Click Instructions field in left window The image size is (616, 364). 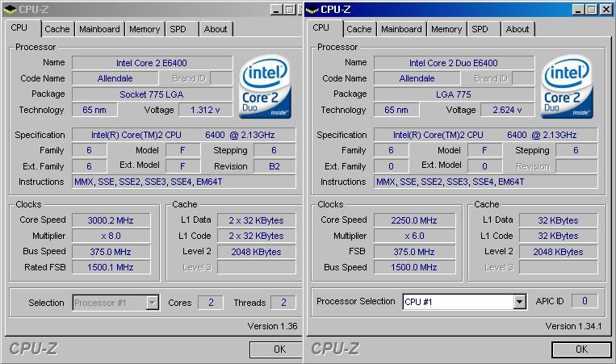(184, 182)
